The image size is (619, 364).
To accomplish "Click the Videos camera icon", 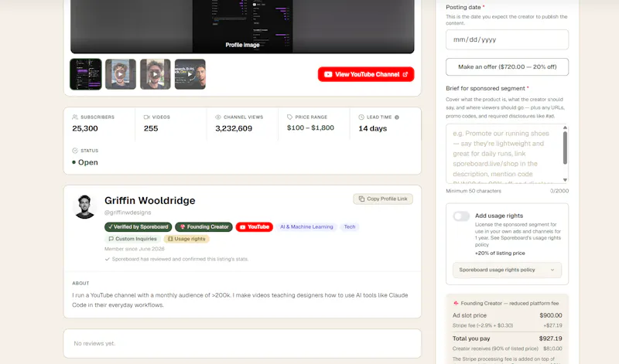I will 146,117.
